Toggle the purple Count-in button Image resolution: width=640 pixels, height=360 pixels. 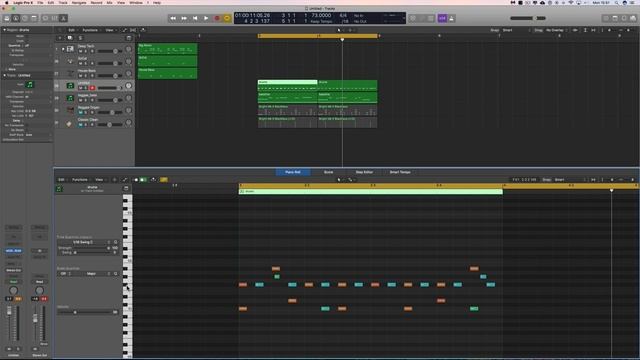click(442, 18)
